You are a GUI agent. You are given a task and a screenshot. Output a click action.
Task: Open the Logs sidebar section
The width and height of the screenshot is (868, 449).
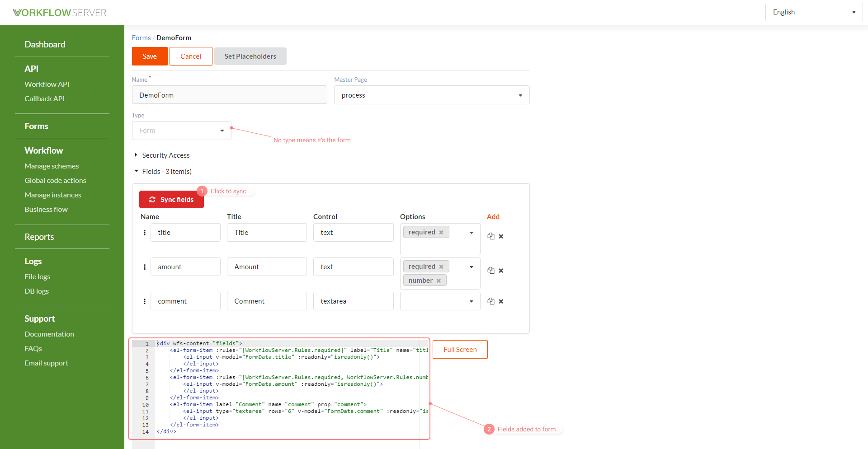coord(33,261)
